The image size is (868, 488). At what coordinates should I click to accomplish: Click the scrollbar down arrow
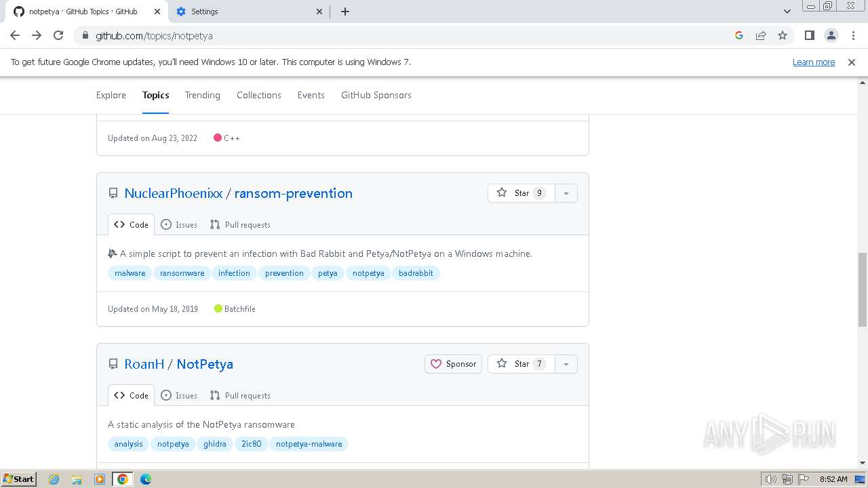pos(863,463)
